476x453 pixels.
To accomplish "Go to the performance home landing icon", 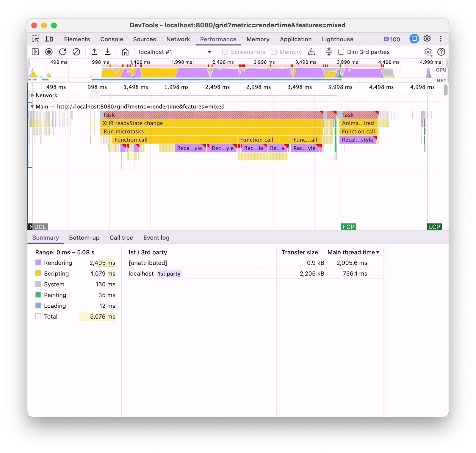I will tap(125, 52).
